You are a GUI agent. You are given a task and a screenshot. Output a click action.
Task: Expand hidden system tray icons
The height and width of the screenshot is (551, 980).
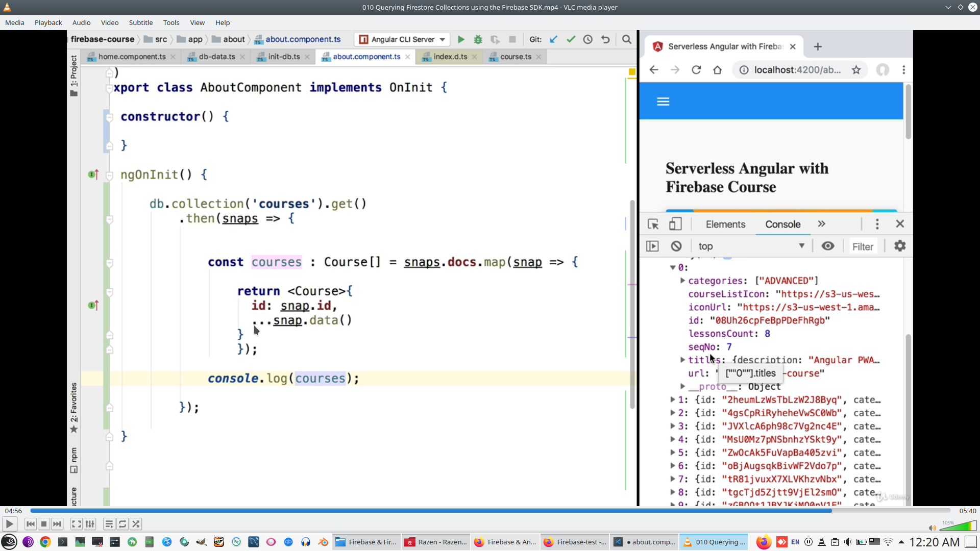click(901, 542)
